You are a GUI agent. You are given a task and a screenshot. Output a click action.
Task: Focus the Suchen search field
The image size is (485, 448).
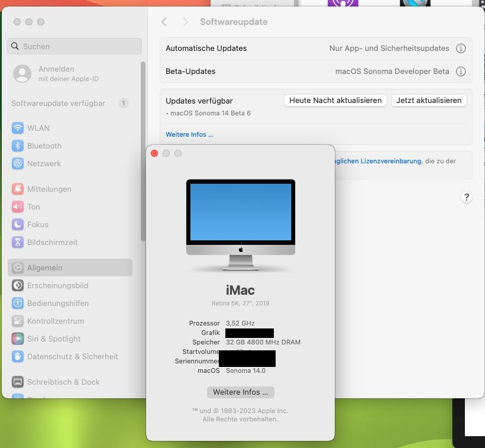(x=75, y=46)
